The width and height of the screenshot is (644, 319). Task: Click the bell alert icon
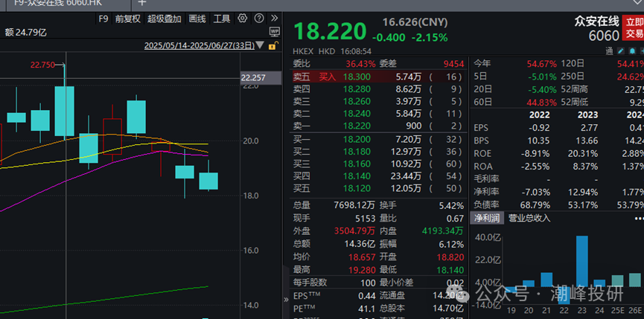631,51
